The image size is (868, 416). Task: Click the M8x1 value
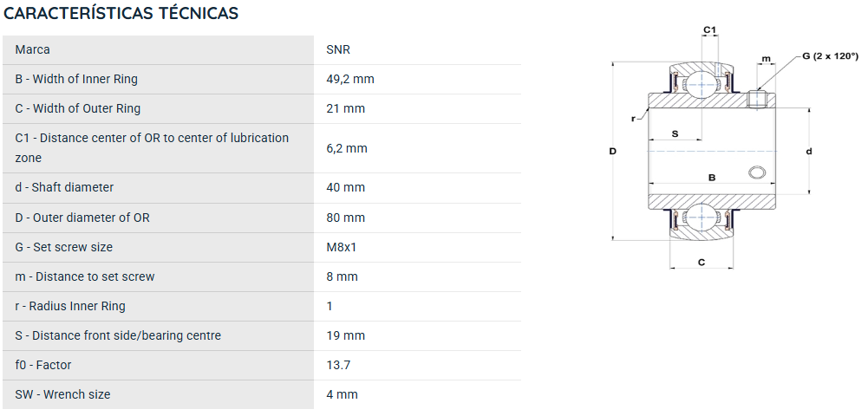(342, 247)
